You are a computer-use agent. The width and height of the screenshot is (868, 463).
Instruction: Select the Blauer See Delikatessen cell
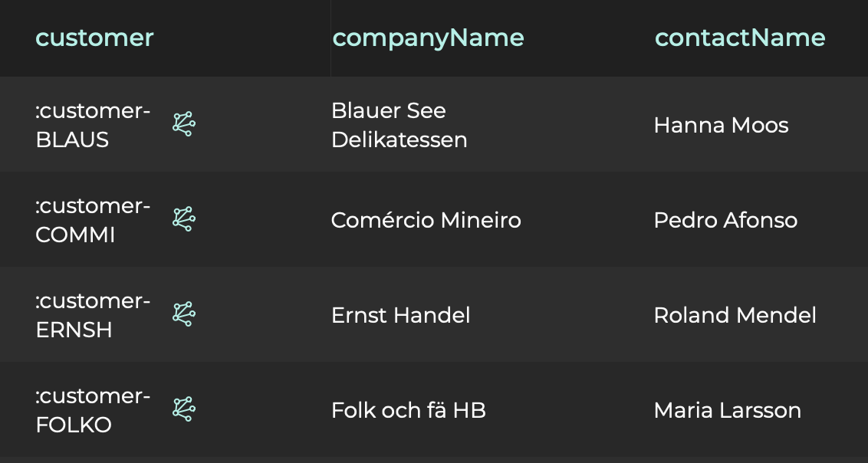coord(399,126)
